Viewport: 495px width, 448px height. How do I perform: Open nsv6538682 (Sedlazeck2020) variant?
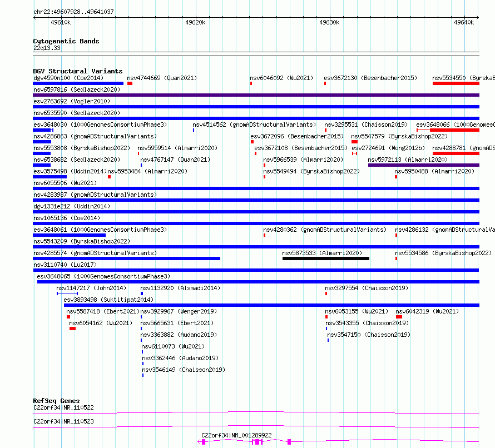[x=77, y=160]
